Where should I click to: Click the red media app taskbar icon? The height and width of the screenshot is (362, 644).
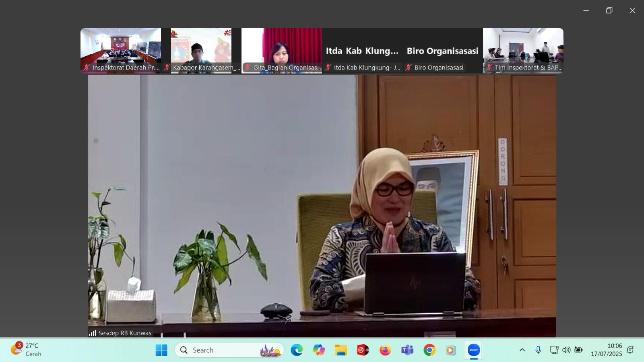[363, 350]
